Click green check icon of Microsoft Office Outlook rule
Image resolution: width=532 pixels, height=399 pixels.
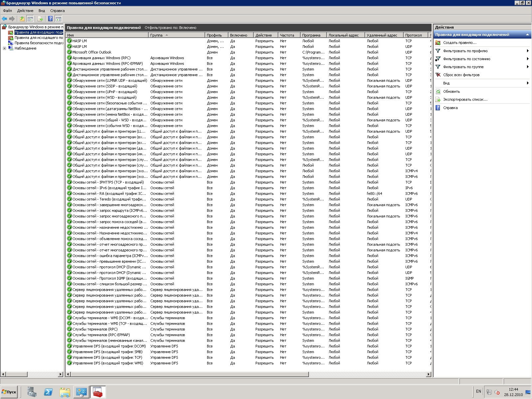69,52
